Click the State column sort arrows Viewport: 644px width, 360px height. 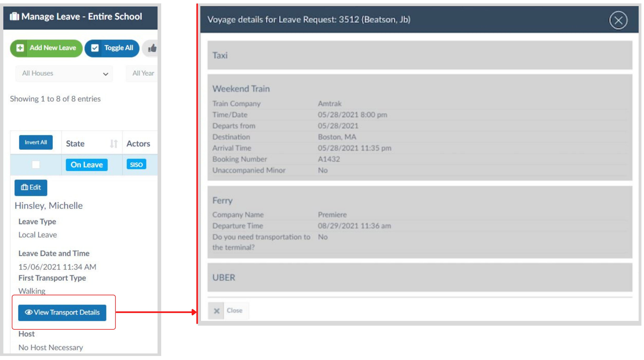pyautogui.click(x=114, y=144)
